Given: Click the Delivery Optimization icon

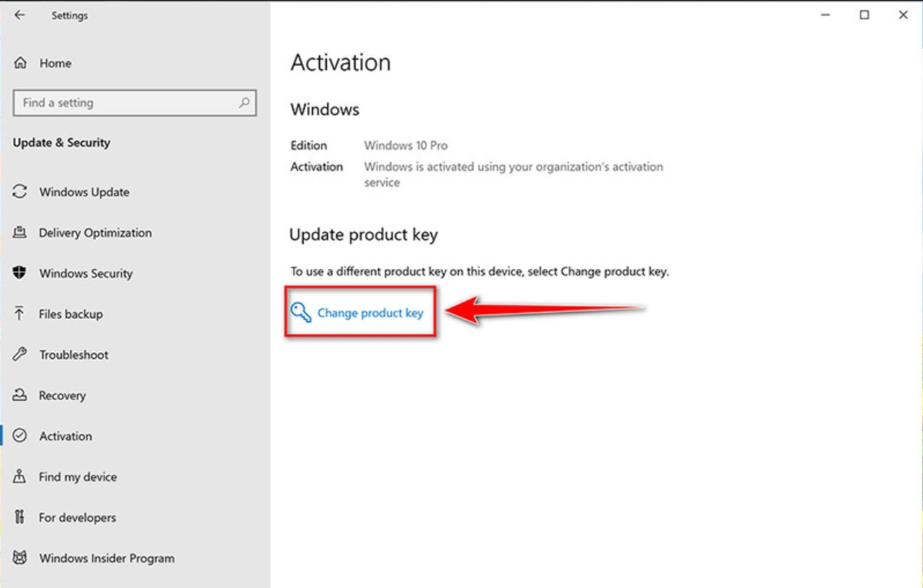Looking at the screenshot, I should tap(20, 232).
